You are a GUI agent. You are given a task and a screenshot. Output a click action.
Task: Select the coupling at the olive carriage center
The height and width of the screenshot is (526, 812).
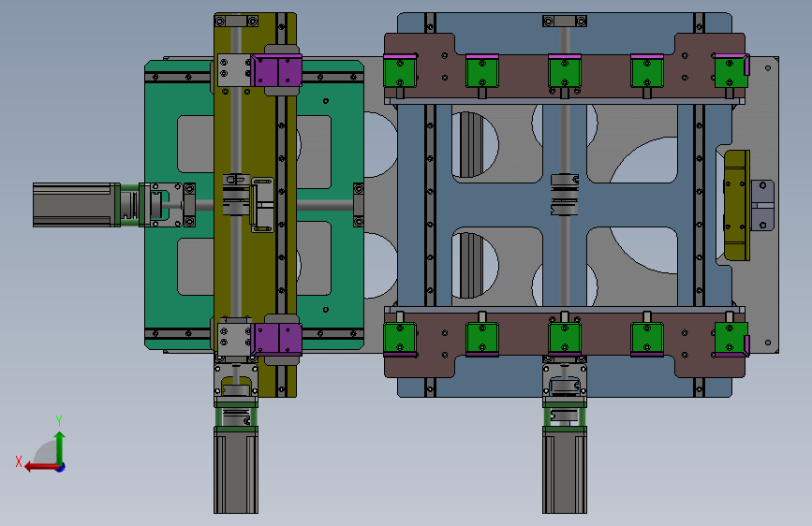(236, 194)
